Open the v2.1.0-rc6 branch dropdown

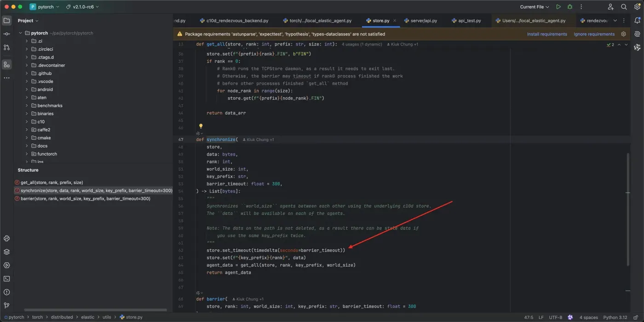click(x=82, y=7)
